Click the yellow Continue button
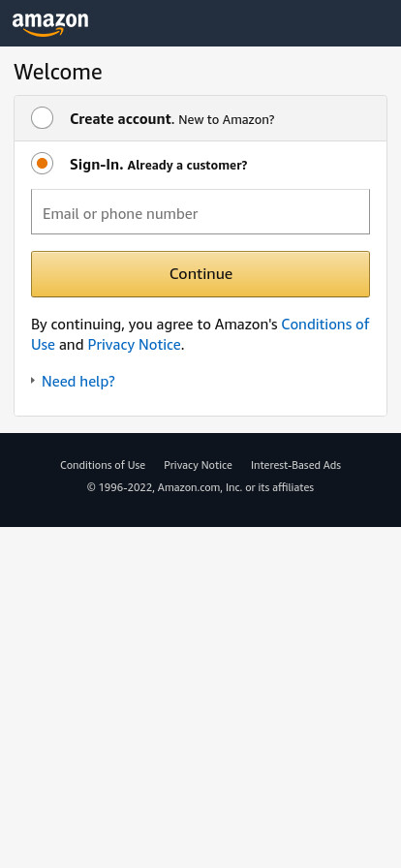This screenshot has width=401, height=868. point(200,274)
